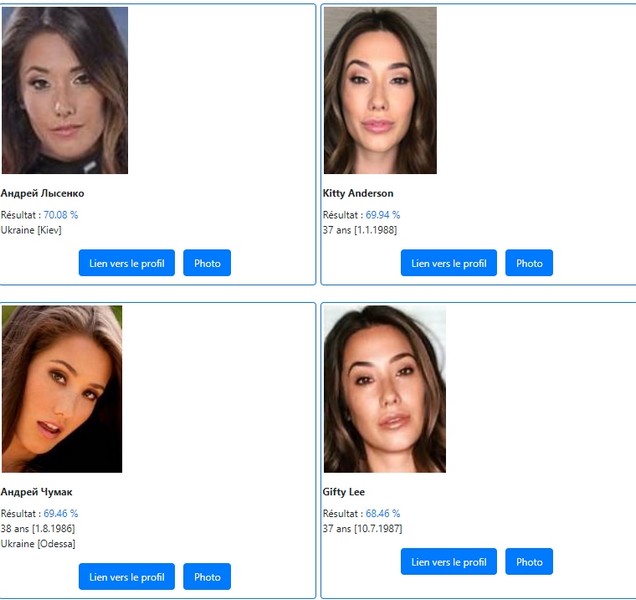This screenshot has height=600, width=636.
Task: Open profile link for the 70.08 % result
Action: (127, 263)
